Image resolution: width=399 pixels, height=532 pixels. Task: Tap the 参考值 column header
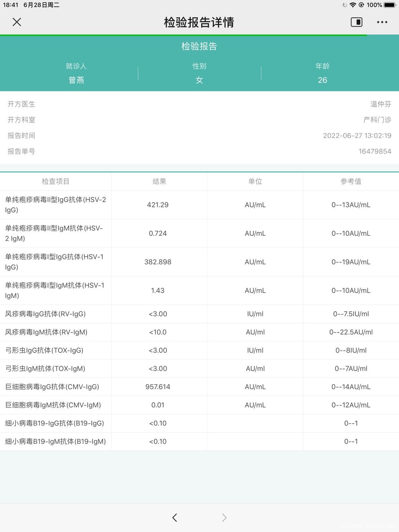pyautogui.click(x=351, y=181)
